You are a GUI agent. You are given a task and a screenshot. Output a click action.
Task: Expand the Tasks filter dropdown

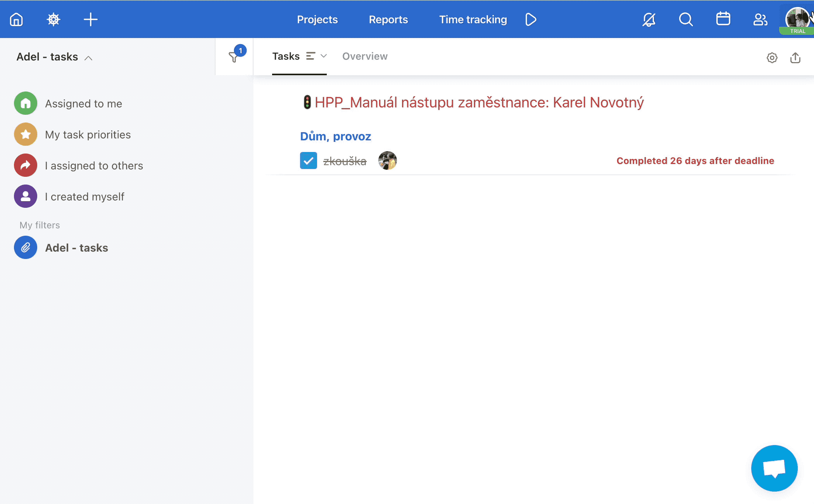coord(323,56)
